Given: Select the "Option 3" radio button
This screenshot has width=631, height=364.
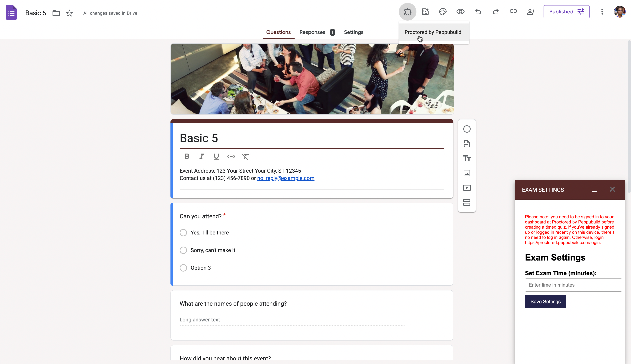Looking at the screenshot, I should tap(183, 268).
